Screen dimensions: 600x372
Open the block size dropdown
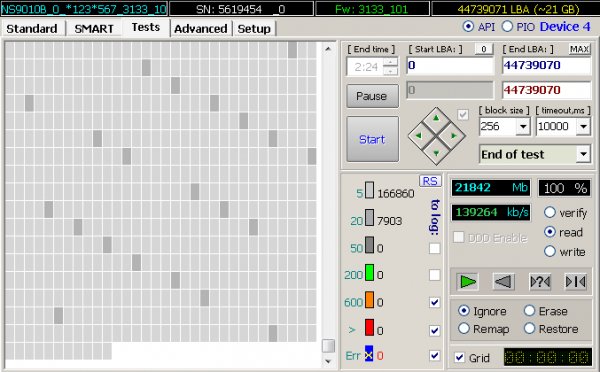click(523, 126)
